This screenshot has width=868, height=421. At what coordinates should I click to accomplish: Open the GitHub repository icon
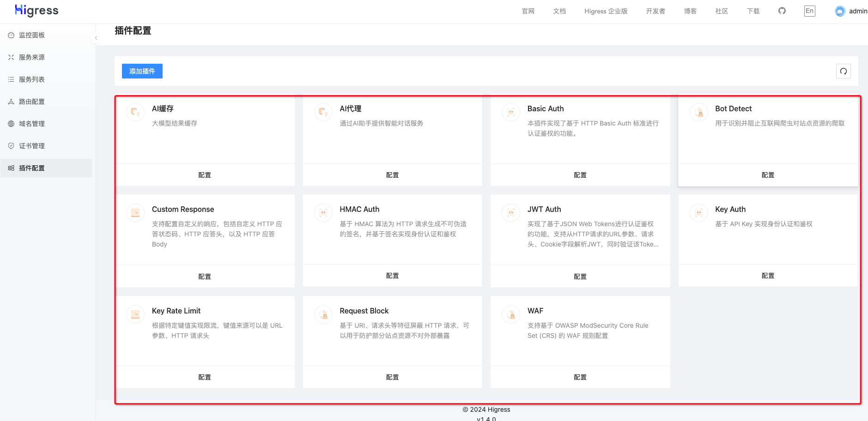[x=782, y=11]
